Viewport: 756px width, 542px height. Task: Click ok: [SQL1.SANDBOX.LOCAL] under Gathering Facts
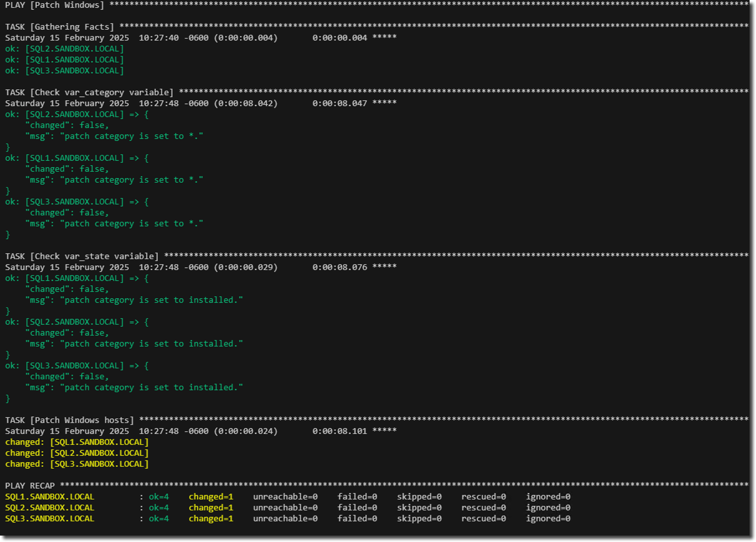pyautogui.click(x=65, y=59)
